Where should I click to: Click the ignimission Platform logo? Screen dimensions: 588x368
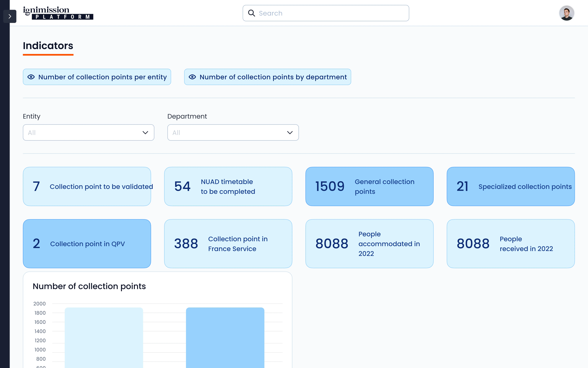pyautogui.click(x=58, y=13)
